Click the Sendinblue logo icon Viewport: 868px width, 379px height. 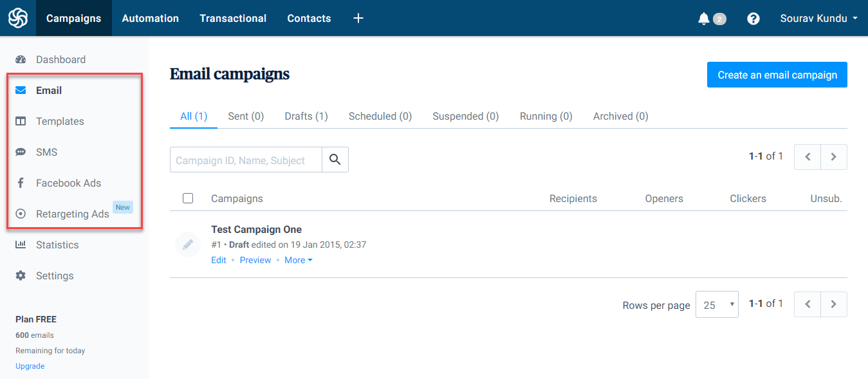click(18, 18)
